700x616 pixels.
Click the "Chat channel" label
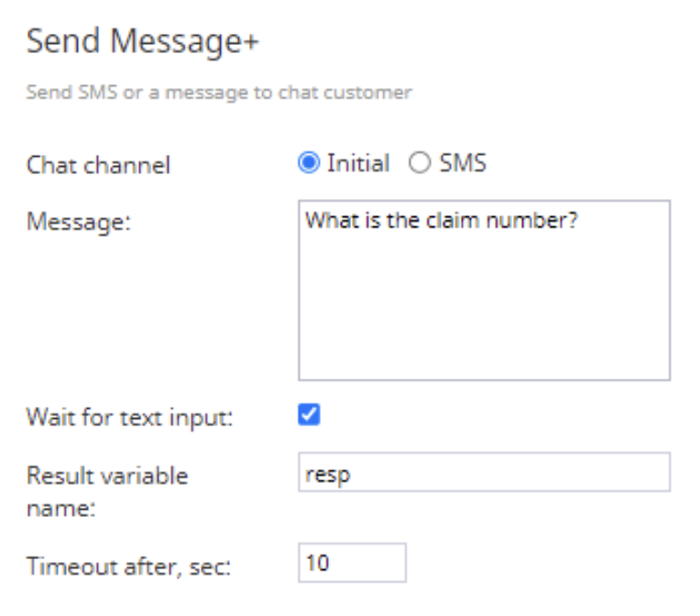pos(99,165)
